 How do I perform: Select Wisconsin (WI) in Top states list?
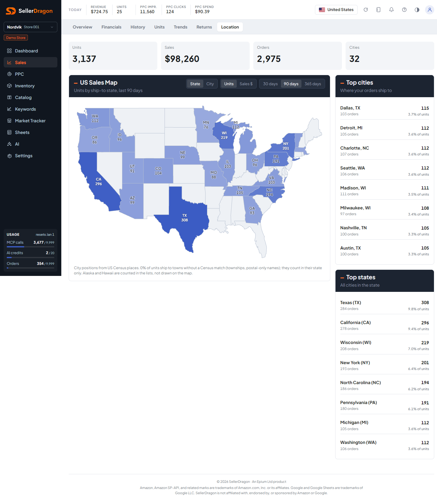[x=385, y=346]
